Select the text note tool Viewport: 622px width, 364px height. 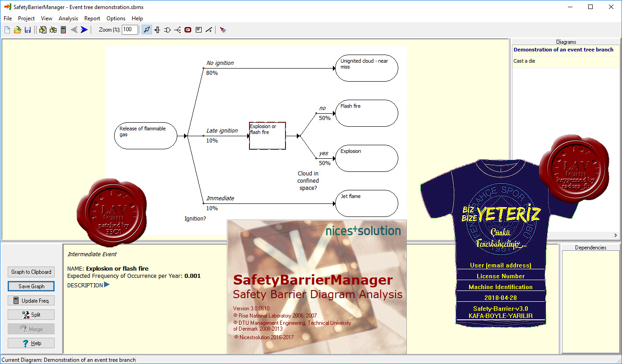tap(198, 30)
